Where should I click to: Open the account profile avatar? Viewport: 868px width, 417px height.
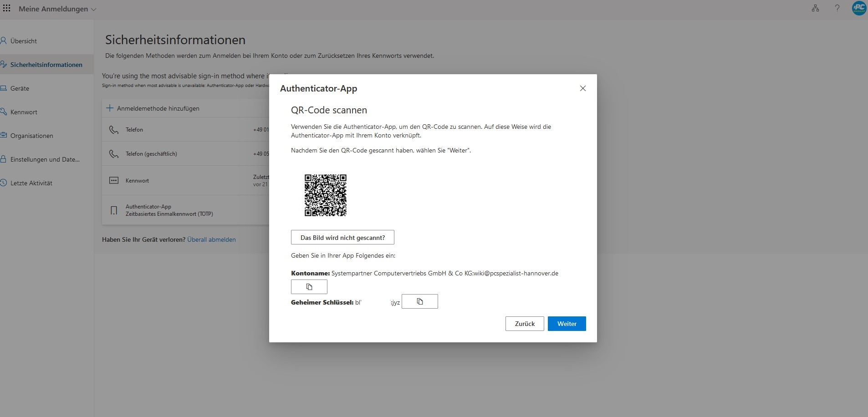858,9
